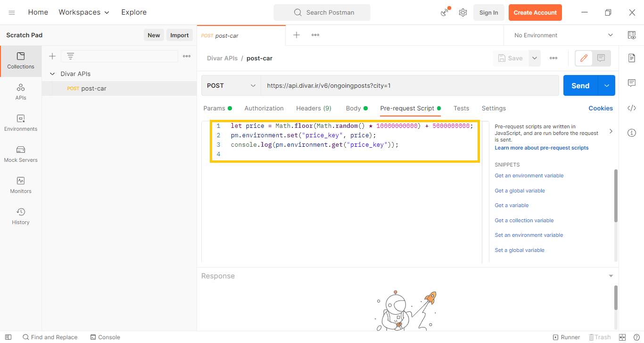Open the Environments sidebar section
The image size is (644, 343).
tap(21, 123)
